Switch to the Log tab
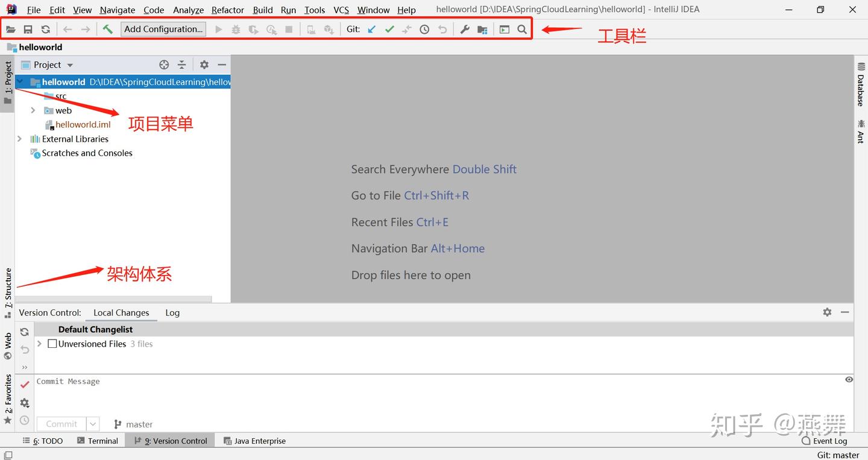The image size is (868, 460). click(x=172, y=312)
